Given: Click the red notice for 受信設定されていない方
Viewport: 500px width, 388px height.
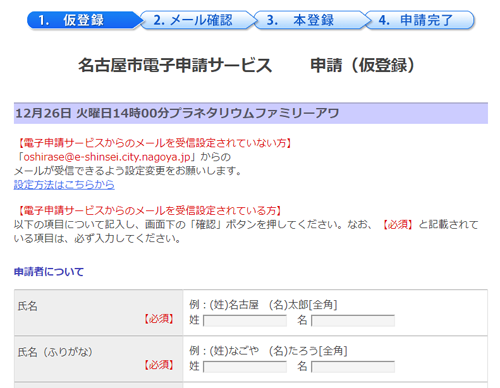Looking at the screenshot, I should [x=154, y=143].
